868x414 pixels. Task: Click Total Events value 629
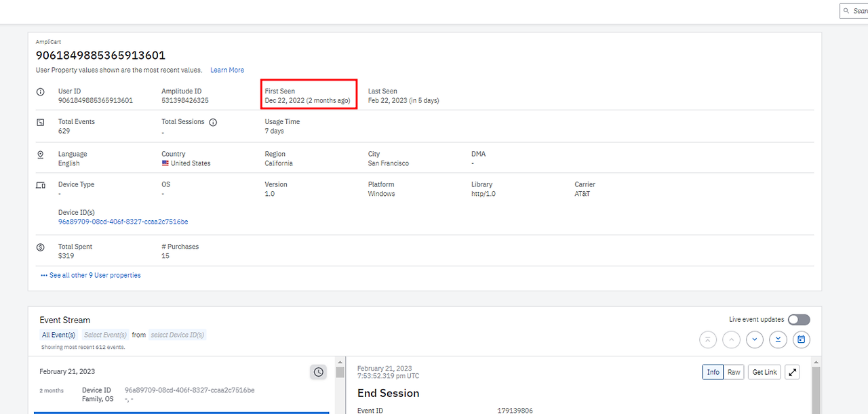click(64, 131)
